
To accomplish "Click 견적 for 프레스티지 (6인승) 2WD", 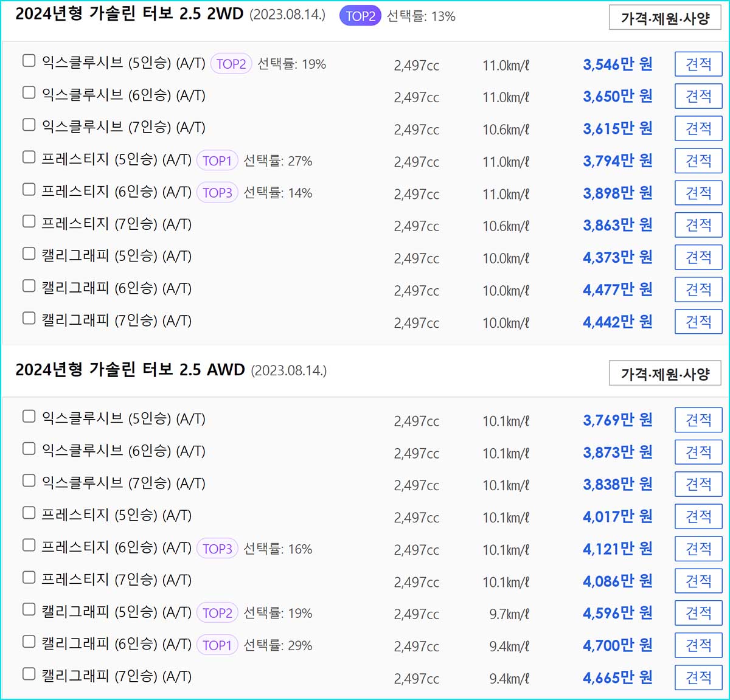I will (698, 193).
